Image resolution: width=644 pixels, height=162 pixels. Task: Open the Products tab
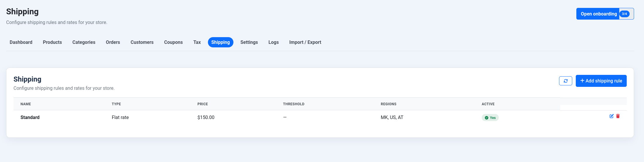[52, 42]
